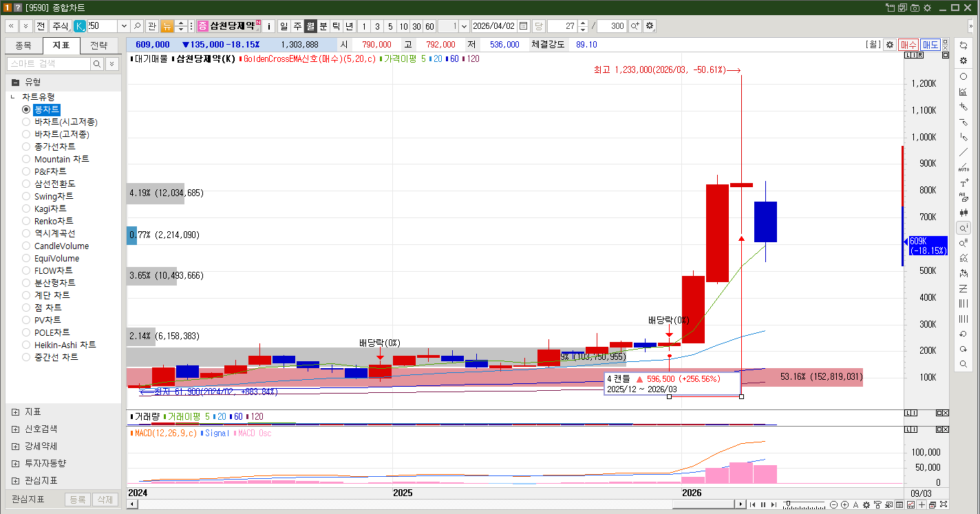Viewport: 980px width, 514px height.
Task: Click the stock search magnifier icon
Action: (137, 26)
